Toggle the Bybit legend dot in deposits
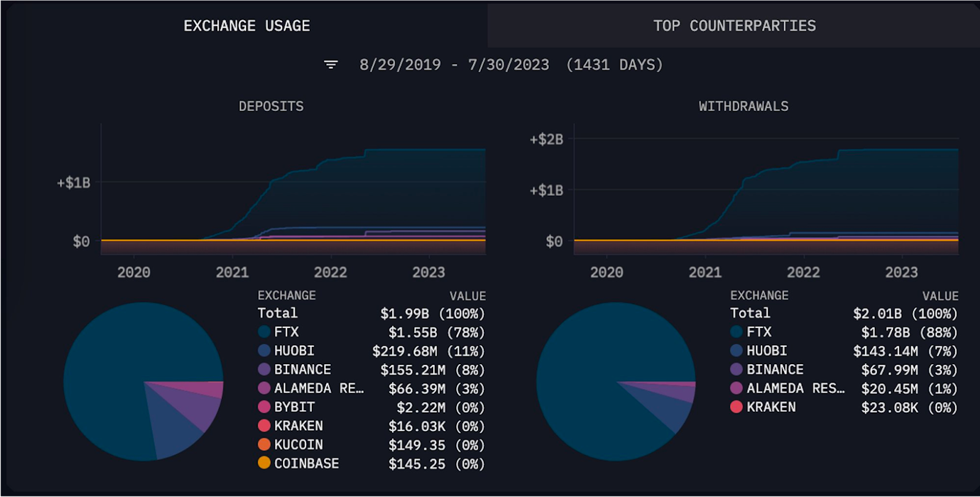 tap(264, 407)
